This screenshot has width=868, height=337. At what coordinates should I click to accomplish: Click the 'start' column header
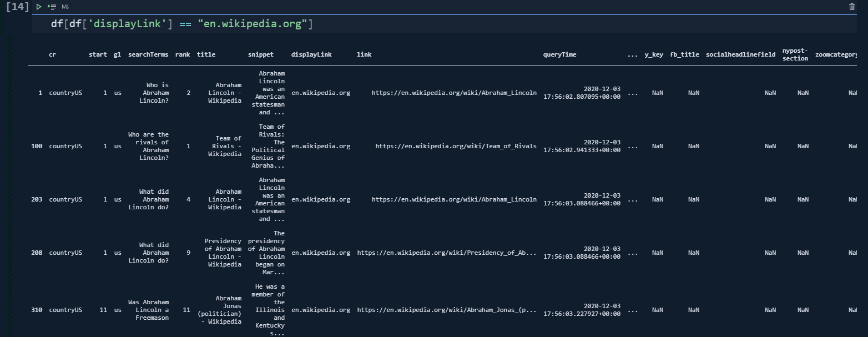pyautogui.click(x=98, y=55)
